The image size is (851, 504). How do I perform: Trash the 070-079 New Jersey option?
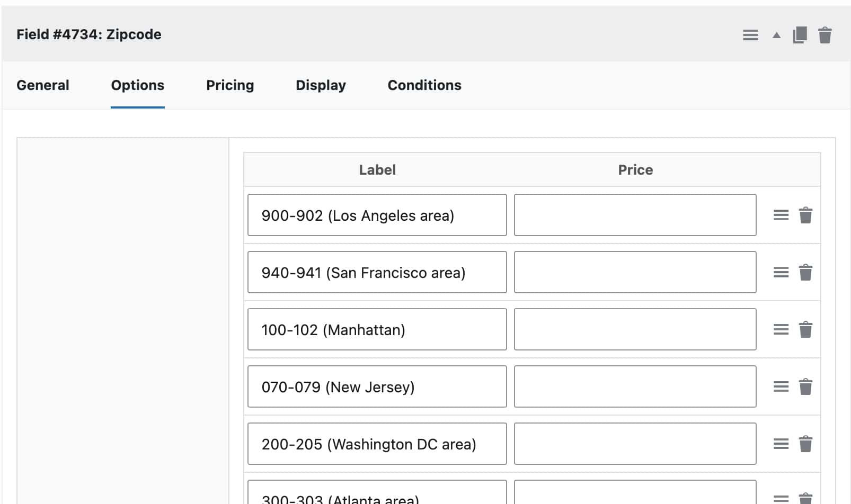[x=805, y=386]
